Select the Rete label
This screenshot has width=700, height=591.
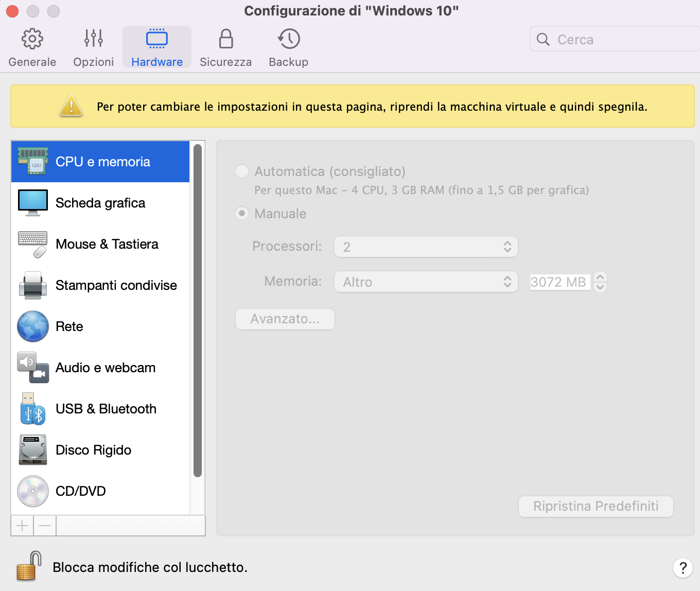coord(69,326)
